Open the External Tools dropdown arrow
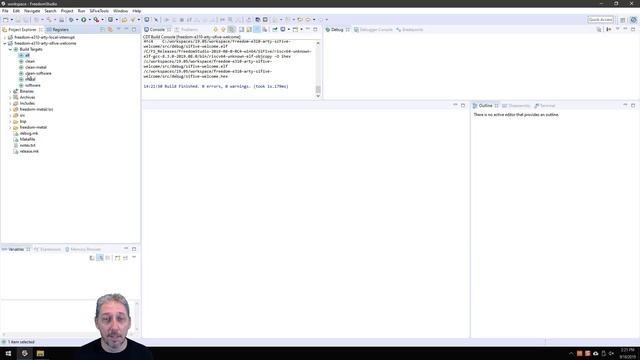Screen dimensions: 640x360 click(102, 20)
